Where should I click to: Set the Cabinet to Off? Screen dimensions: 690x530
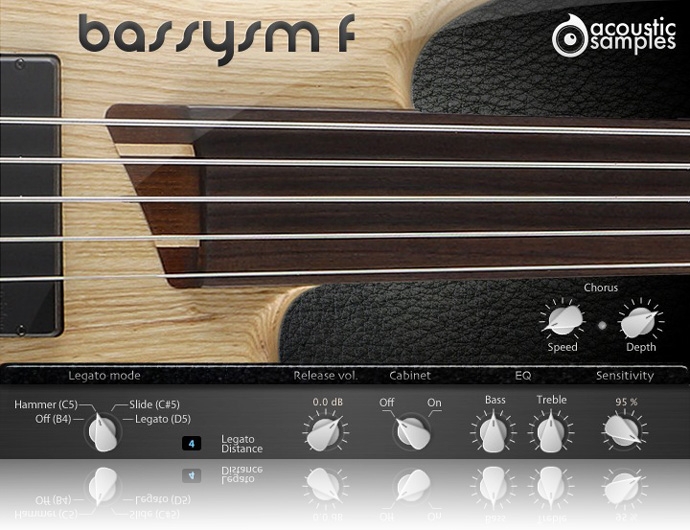[386, 402]
